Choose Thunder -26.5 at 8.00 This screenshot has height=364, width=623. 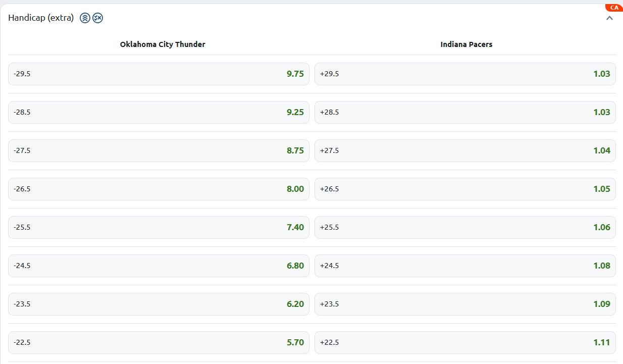tap(159, 189)
